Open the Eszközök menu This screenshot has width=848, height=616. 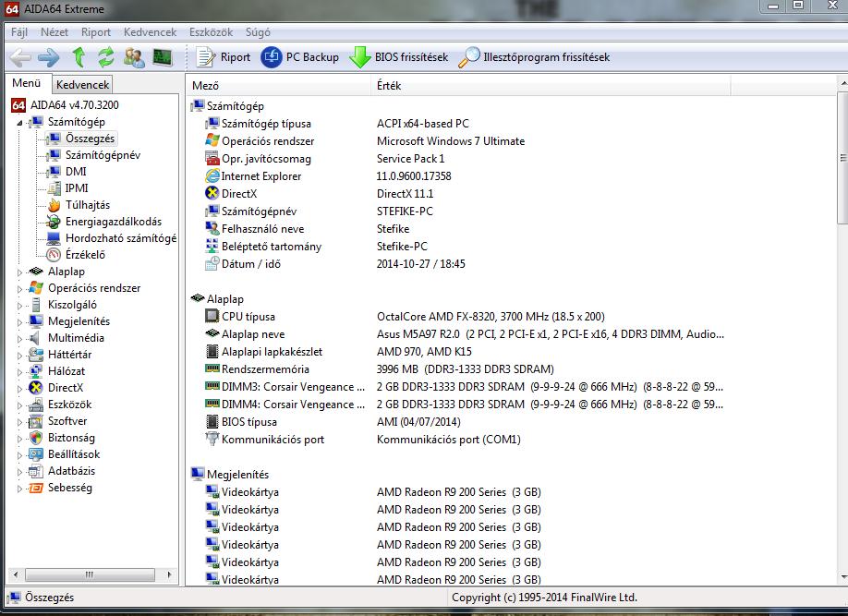(x=211, y=32)
